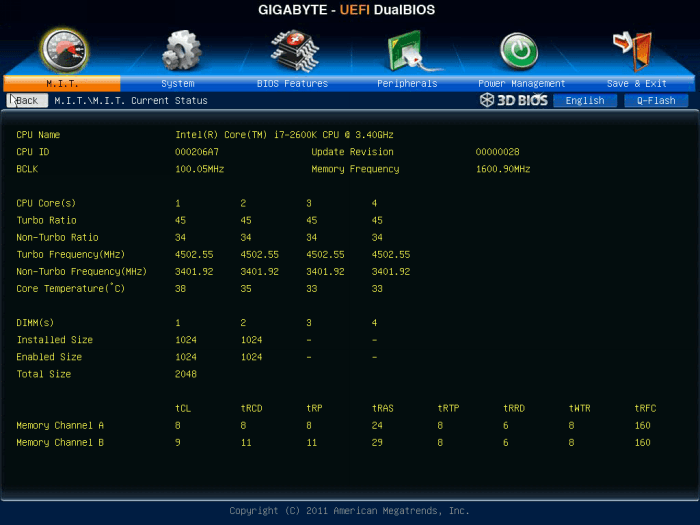Screen dimensions: 700x525
Task: Click the Memory Channel A label
Action: [x=60, y=425]
